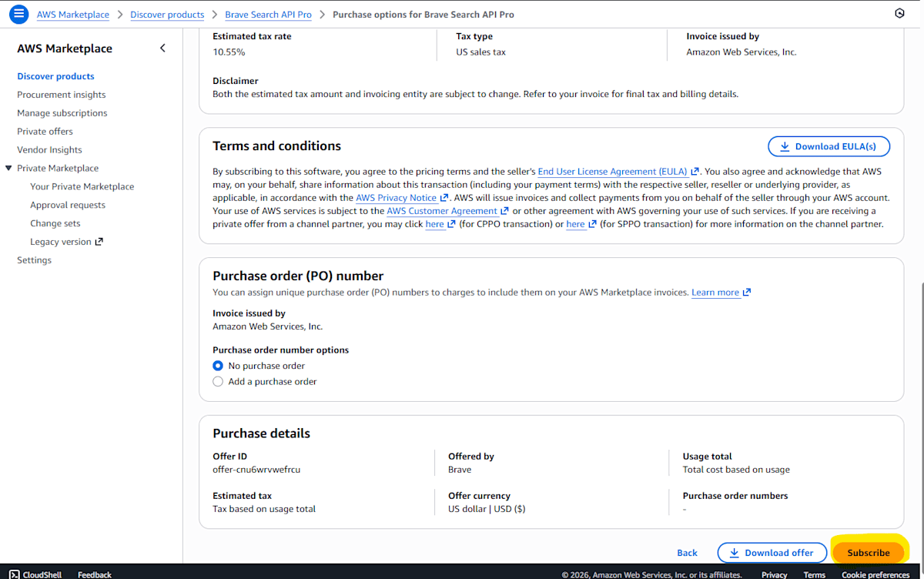The height and width of the screenshot is (579, 924).
Task: Collapse the AWS Marketplace sidebar
Action: tap(162, 49)
